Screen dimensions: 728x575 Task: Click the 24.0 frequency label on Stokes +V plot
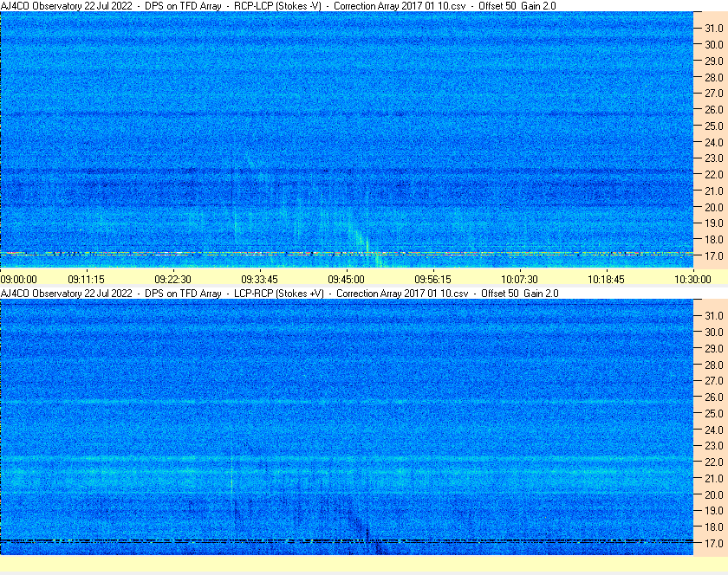click(x=714, y=430)
